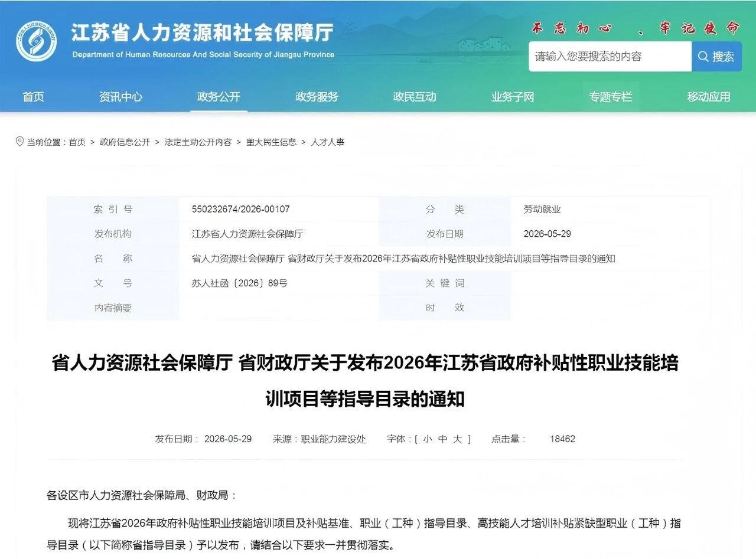Select publish date 2026-05-29 in info table
The height and width of the screenshot is (559, 756).
548,234
